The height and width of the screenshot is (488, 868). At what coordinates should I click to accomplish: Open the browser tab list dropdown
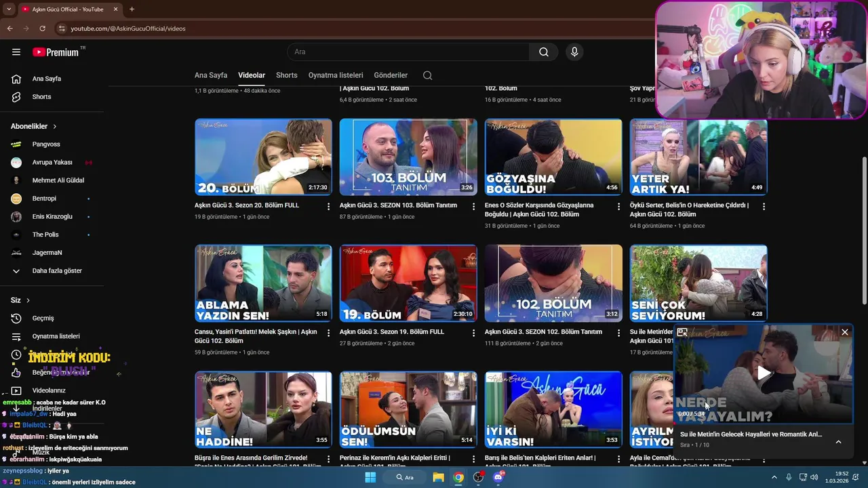pyautogui.click(x=9, y=9)
